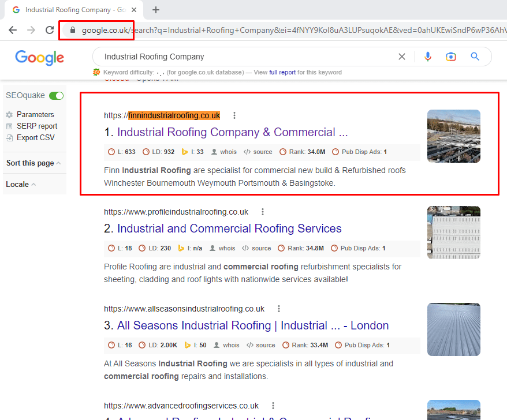The height and width of the screenshot is (420, 507).
Task: Click the Google logo
Action: click(x=39, y=58)
